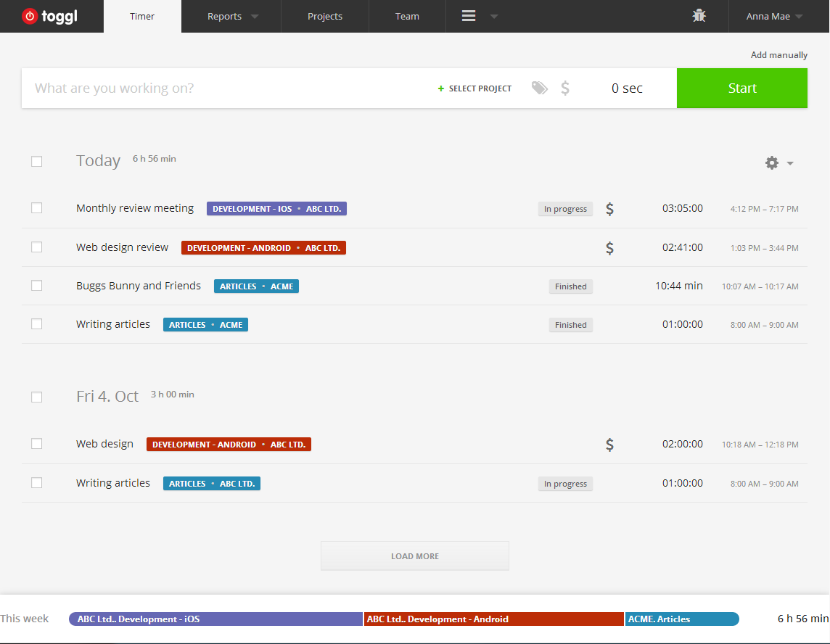Screen dimensions: 830x644
Task: Click the tags icon in timer bar
Action: 539,88
